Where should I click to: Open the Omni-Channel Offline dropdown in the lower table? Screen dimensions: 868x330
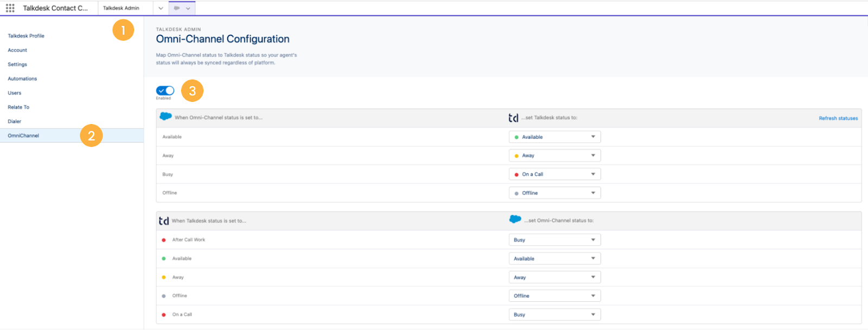click(554, 296)
